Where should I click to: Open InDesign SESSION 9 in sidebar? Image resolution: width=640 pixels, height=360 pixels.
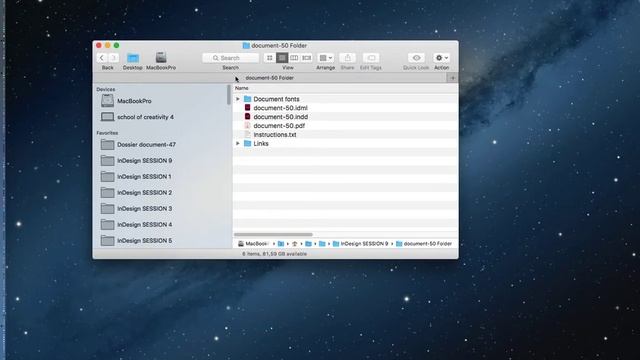144,160
